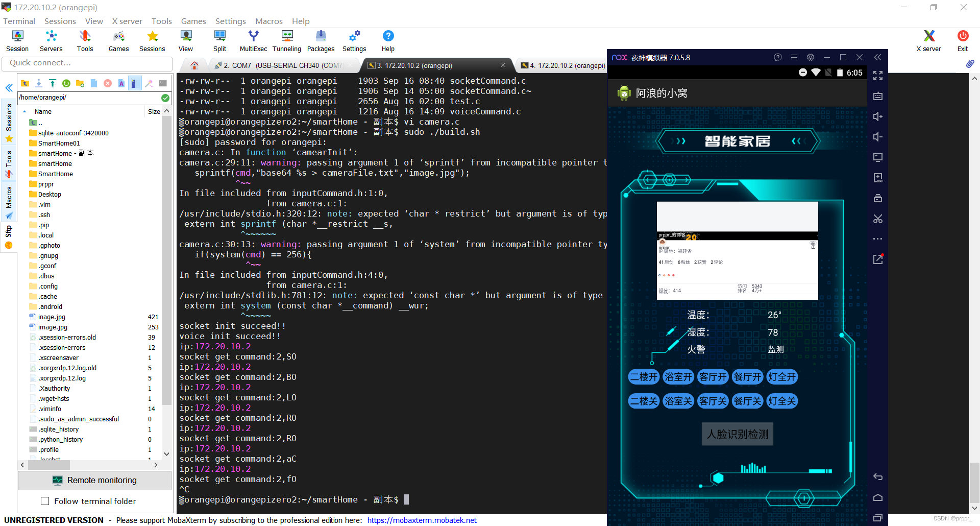This screenshot has height=526, width=980.
Task: Click Remote monitoring button
Action: click(95, 480)
